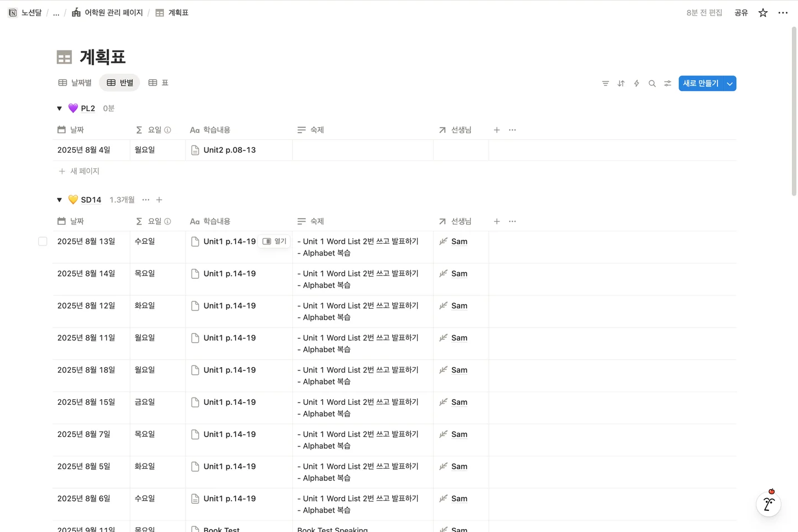The height and width of the screenshot is (532, 798).
Task: Collapse the PL2 group
Action: coord(59,108)
